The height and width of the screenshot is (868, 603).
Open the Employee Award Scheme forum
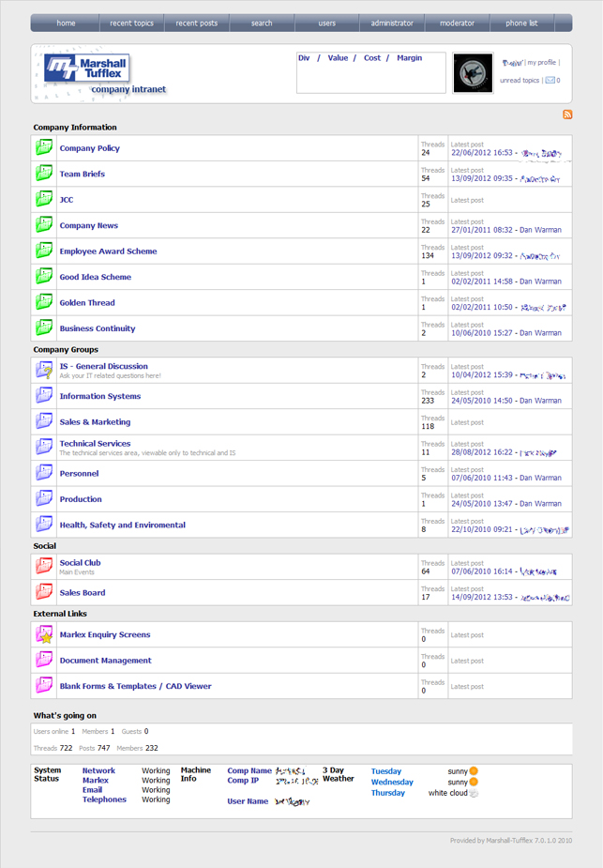pyautogui.click(x=109, y=251)
